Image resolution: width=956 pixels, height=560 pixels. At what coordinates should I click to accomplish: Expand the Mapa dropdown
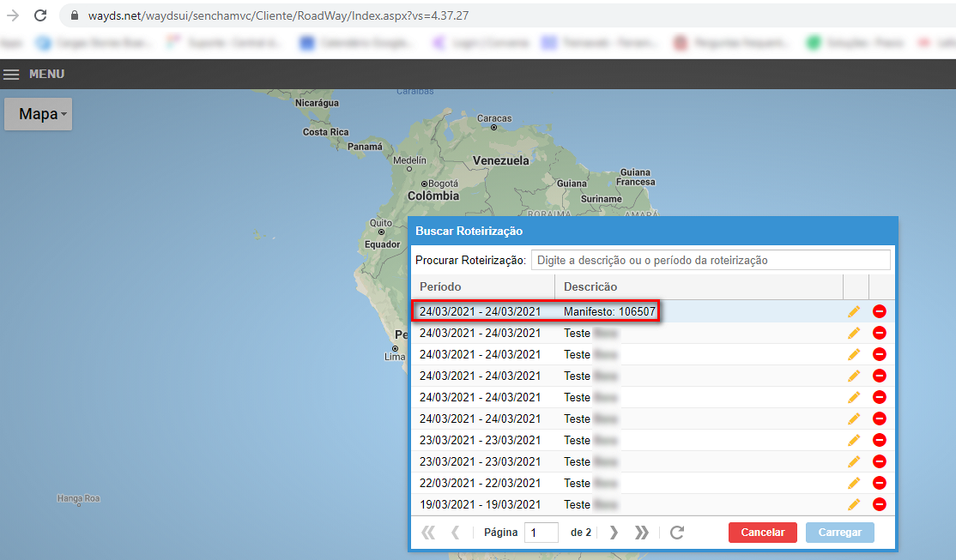tap(39, 114)
